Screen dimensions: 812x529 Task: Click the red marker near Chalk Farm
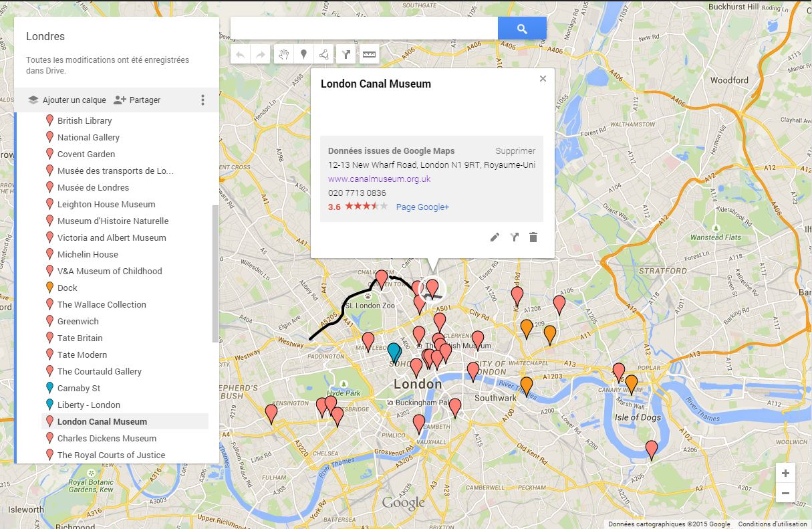coord(382,278)
